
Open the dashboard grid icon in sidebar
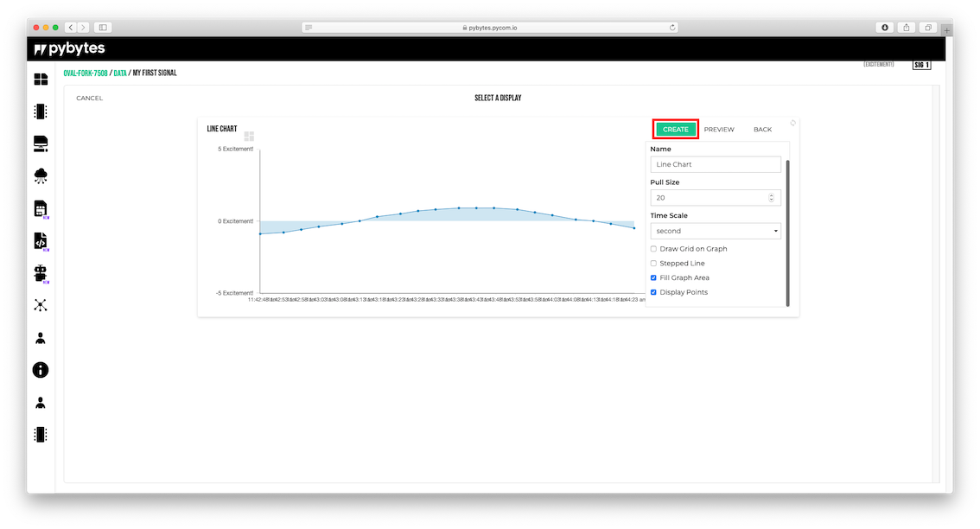(x=41, y=80)
